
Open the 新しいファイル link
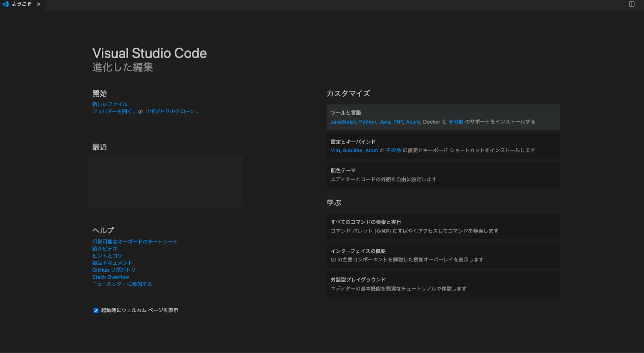tap(109, 104)
